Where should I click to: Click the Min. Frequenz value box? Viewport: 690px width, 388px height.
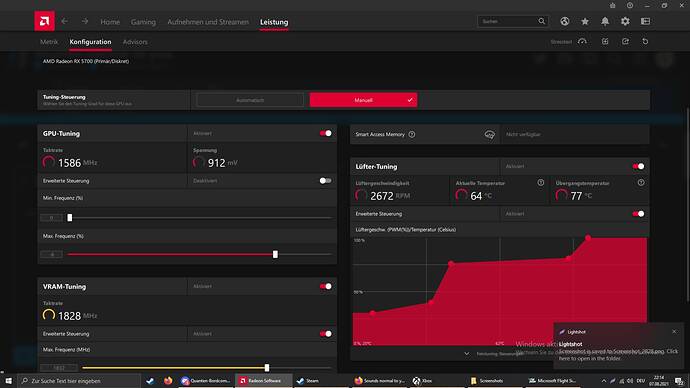[x=51, y=218]
